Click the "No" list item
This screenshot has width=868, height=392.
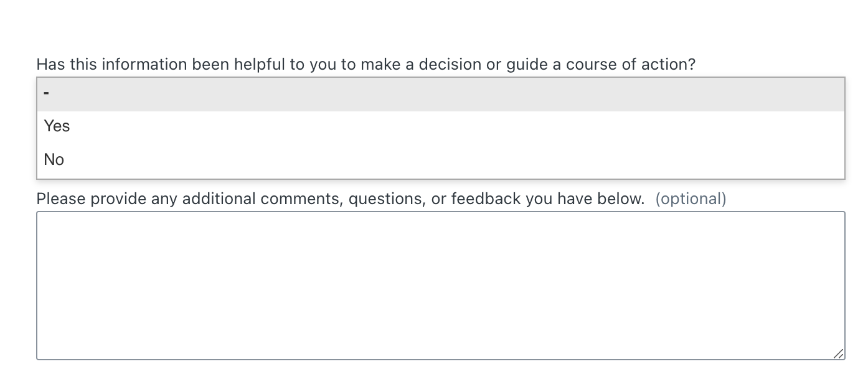(54, 160)
